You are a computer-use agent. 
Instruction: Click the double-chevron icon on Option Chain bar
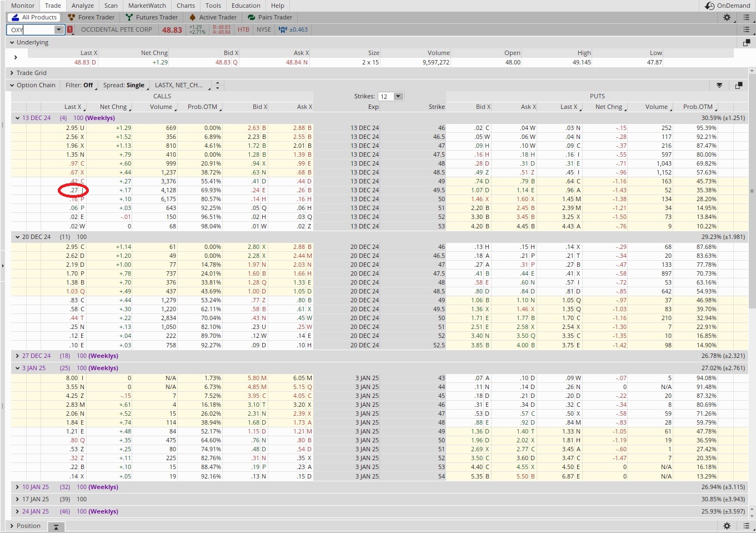[719, 86]
